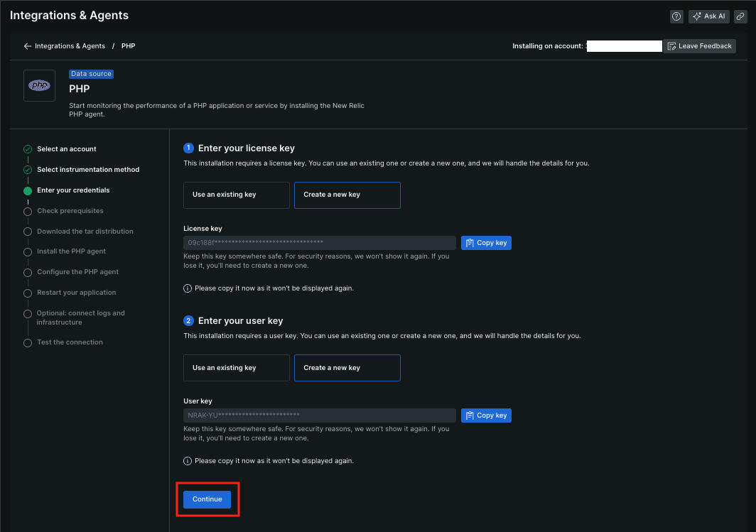Click the Data source tag
Image resolution: width=756 pixels, height=532 pixels.
[91, 74]
